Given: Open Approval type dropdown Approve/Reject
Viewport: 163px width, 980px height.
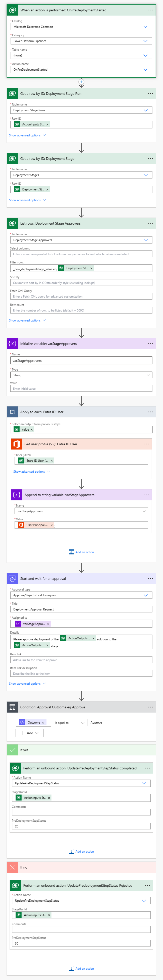Looking at the screenshot, I should click(x=81, y=595).
